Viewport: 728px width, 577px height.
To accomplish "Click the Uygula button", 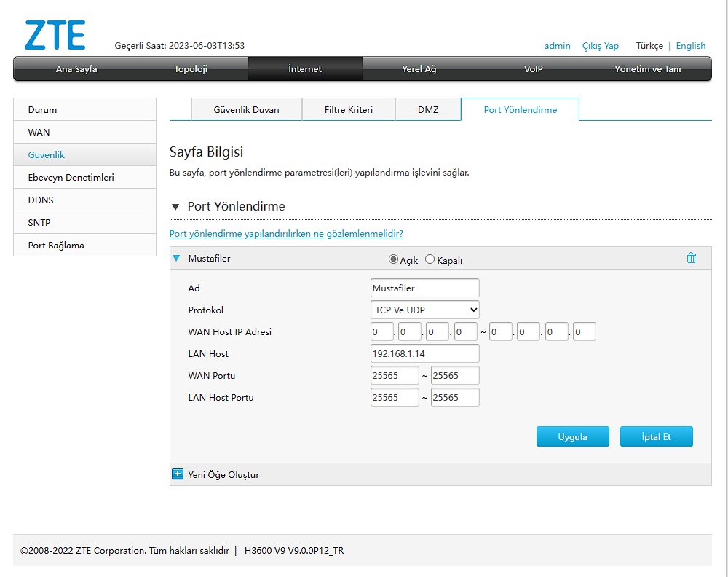I will click(x=572, y=436).
